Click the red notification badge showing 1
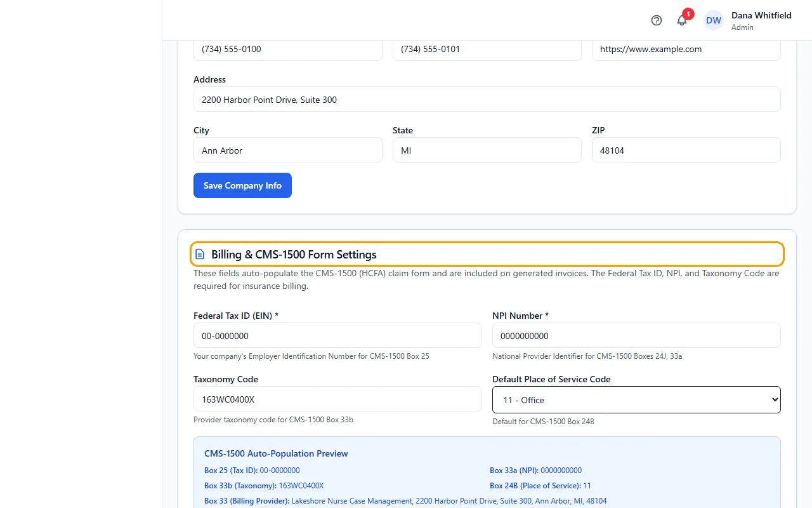This screenshot has height=508, width=812. 688,13
